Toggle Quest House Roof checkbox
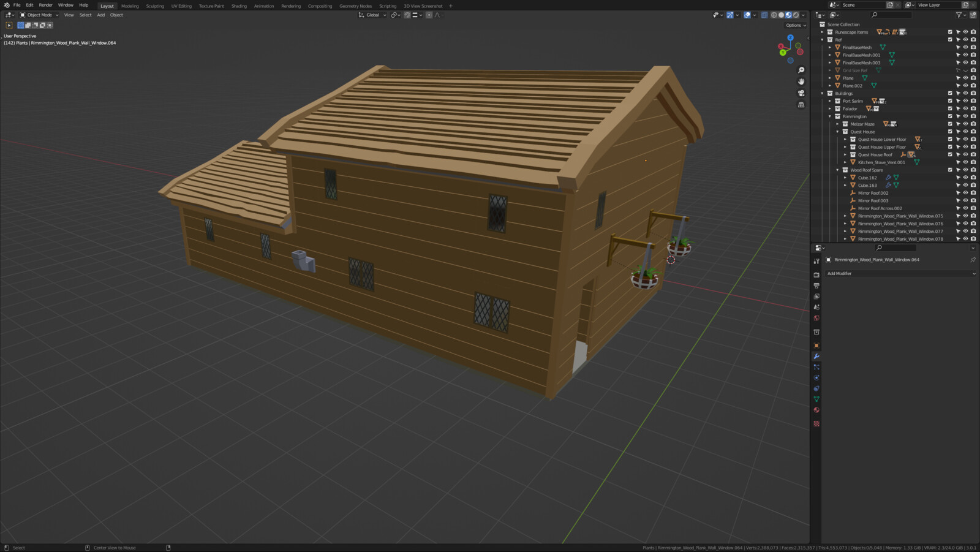 [x=950, y=154]
